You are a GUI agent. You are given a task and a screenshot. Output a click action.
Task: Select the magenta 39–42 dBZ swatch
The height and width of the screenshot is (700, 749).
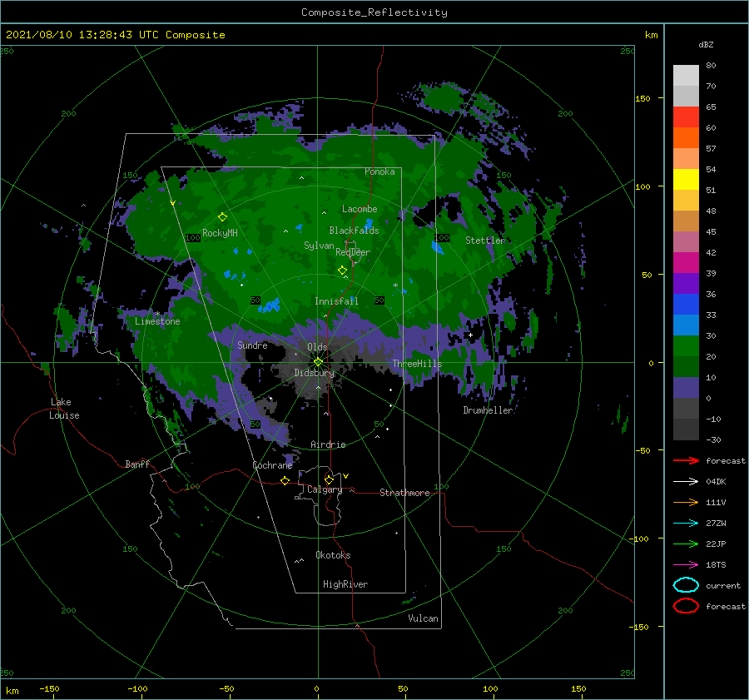[x=686, y=263]
